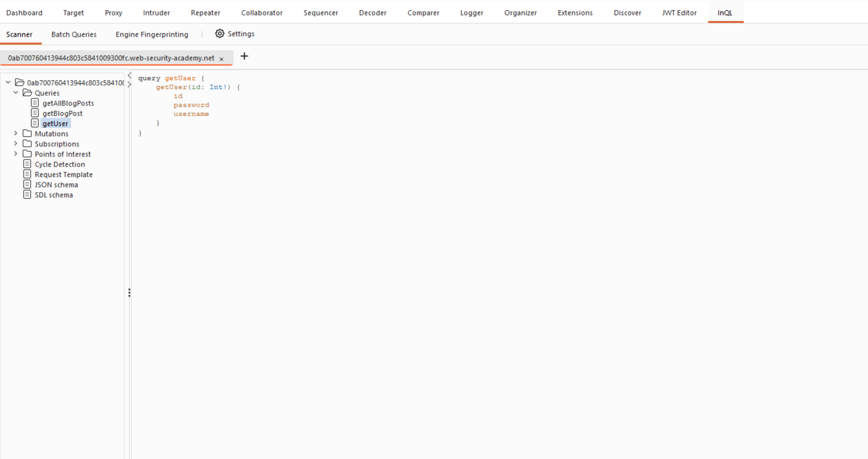Select the Mutations tree node
Screen dimensions: 868x459
point(51,134)
